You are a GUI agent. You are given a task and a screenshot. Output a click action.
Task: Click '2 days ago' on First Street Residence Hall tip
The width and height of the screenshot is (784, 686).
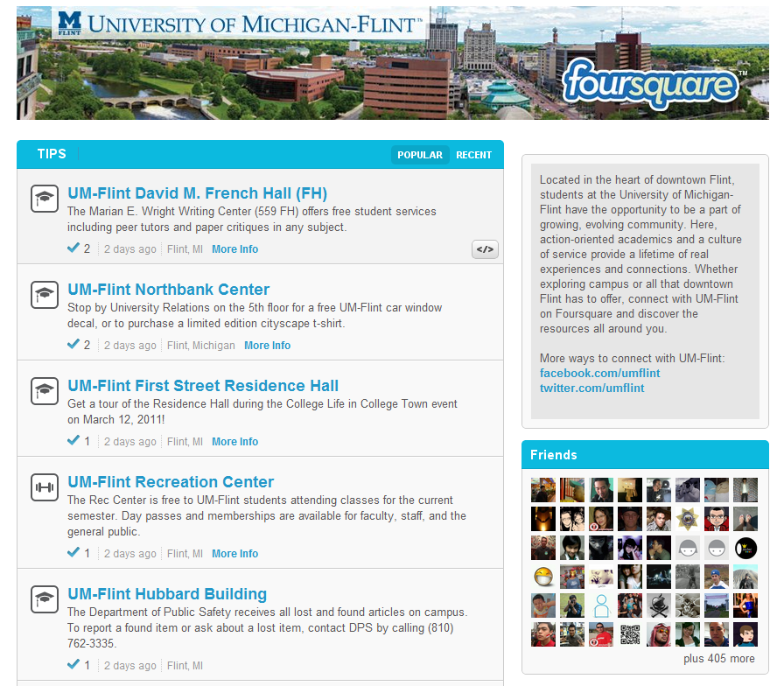pos(130,442)
